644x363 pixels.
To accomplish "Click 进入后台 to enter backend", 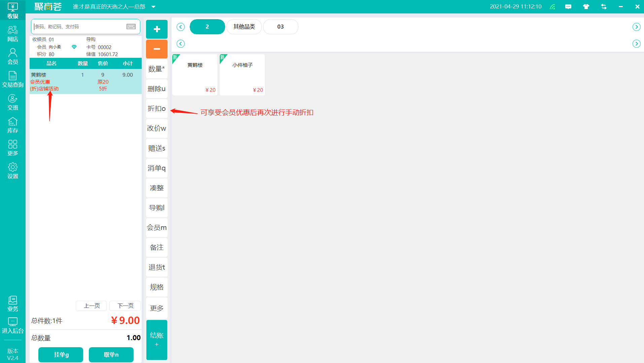I will coord(12,325).
